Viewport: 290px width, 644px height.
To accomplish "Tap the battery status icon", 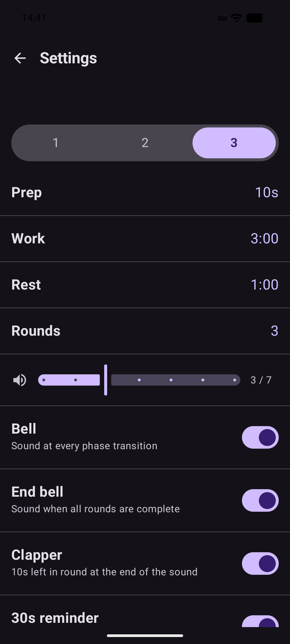I will click(x=255, y=18).
